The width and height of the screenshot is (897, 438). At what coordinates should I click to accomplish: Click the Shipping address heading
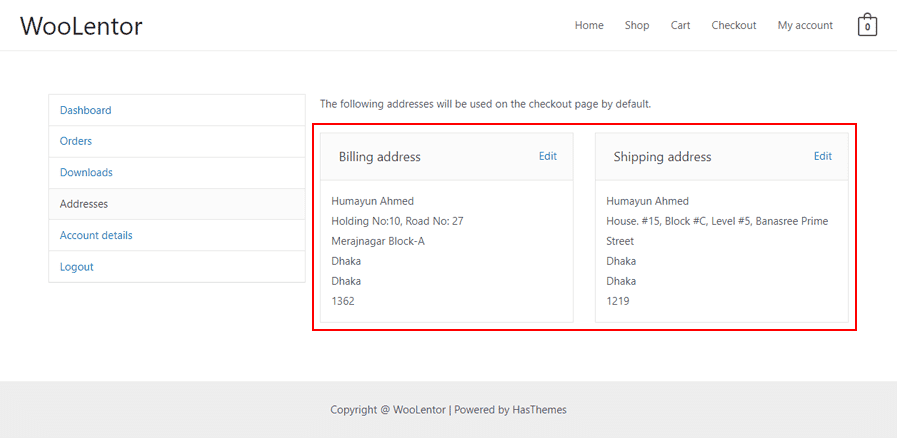[662, 157]
